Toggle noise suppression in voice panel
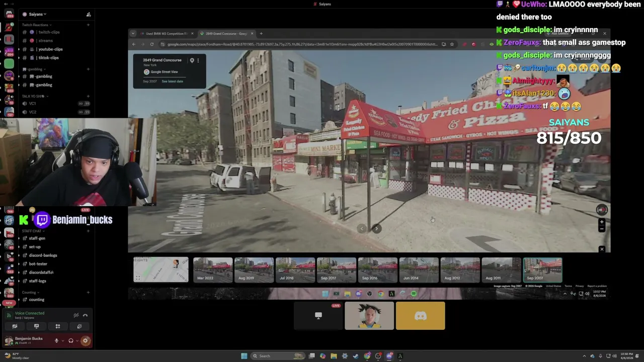This screenshot has height=362, width=644. point(76,315)
